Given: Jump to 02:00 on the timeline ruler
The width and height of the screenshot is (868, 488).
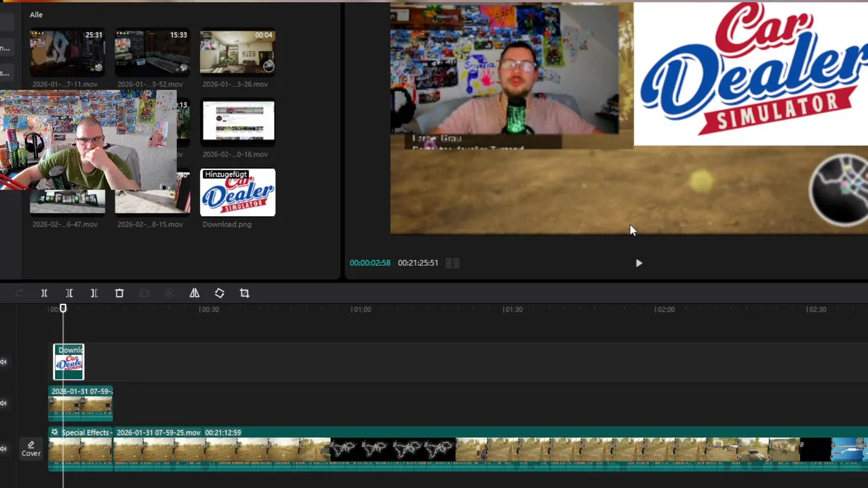Looking at the screenshot, I should click(x=665, y=309).
